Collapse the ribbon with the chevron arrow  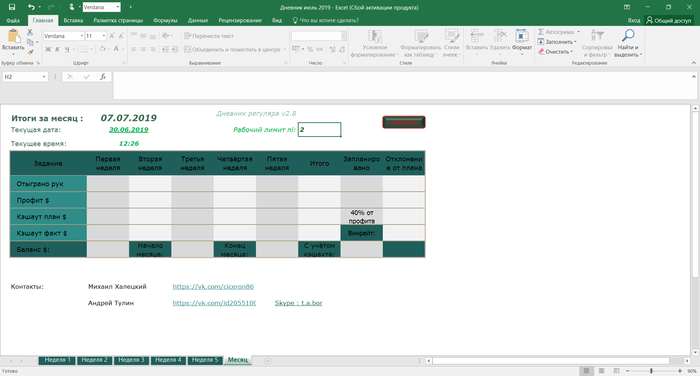coord(694,63)
